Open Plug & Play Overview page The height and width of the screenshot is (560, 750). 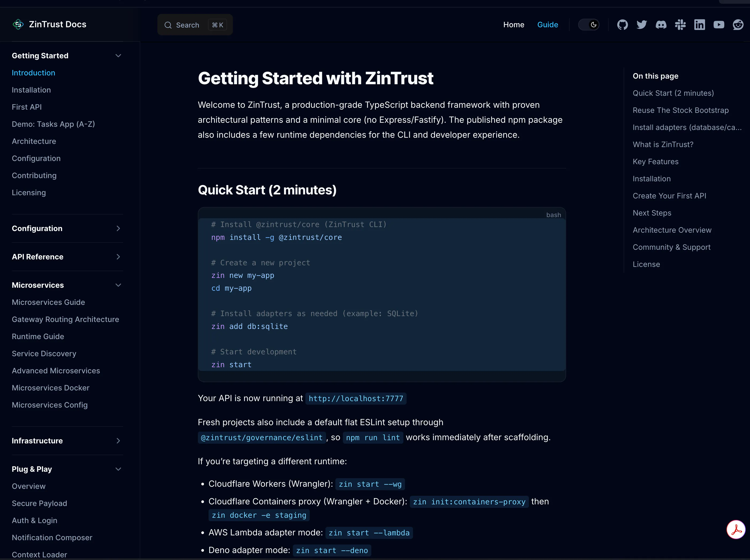[x=28, y=486]
